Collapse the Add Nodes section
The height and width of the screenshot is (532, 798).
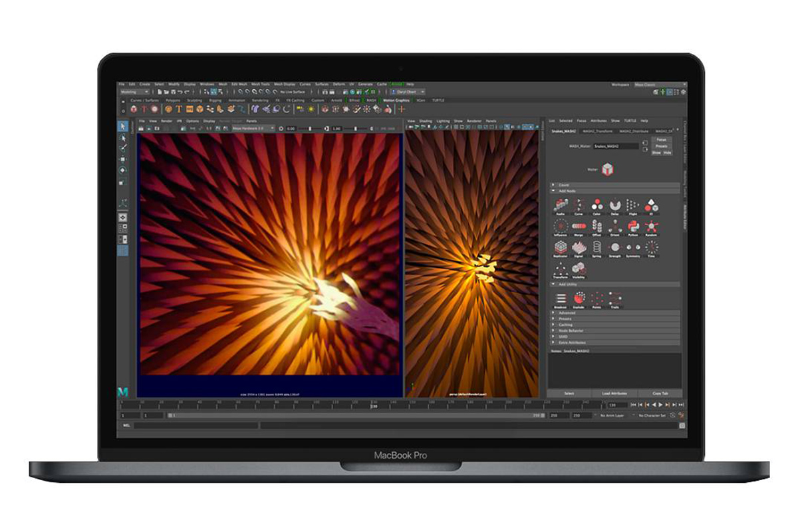615,191
